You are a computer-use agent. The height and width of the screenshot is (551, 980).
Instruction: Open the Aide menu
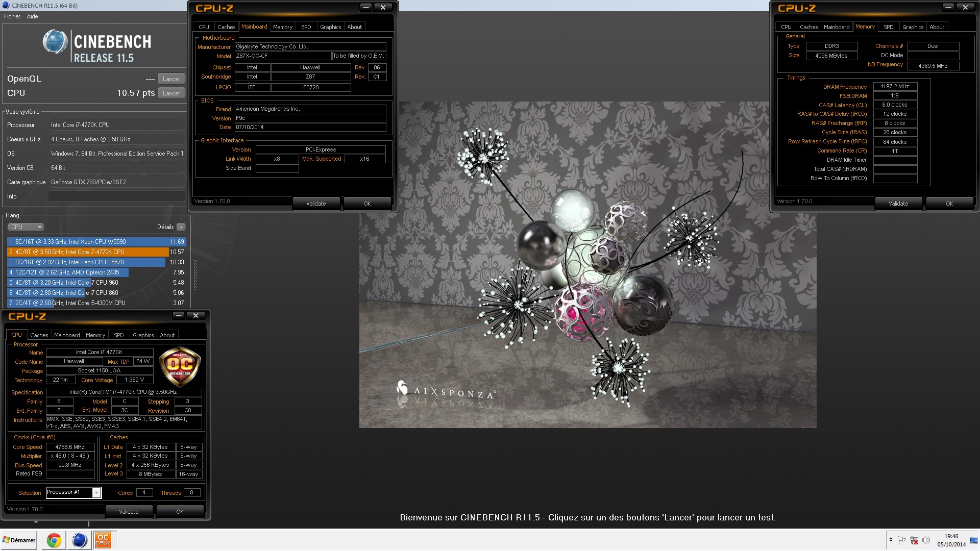tap(32, 16)
